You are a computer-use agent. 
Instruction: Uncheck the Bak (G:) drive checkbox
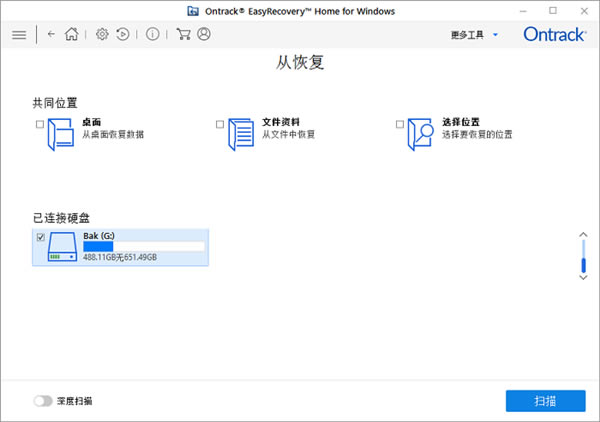click(40, 237)
